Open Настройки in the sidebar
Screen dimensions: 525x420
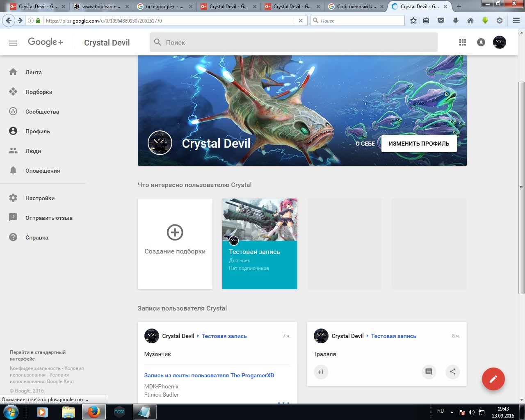pyautogui.click(x=40, y=198)
